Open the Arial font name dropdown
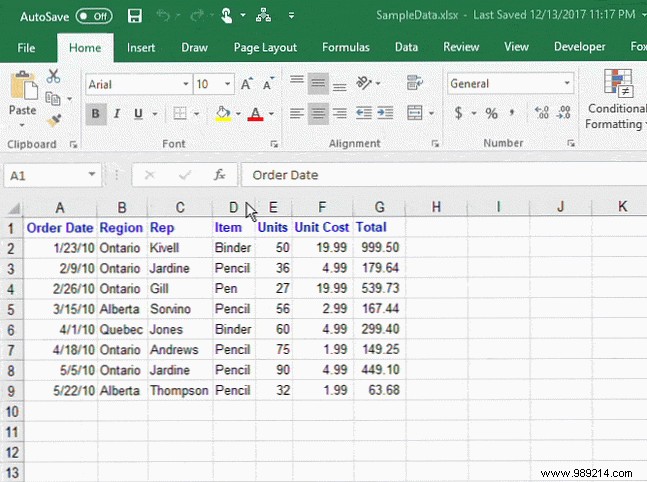The height and width of the screenshot is (482, 647). 186,84
